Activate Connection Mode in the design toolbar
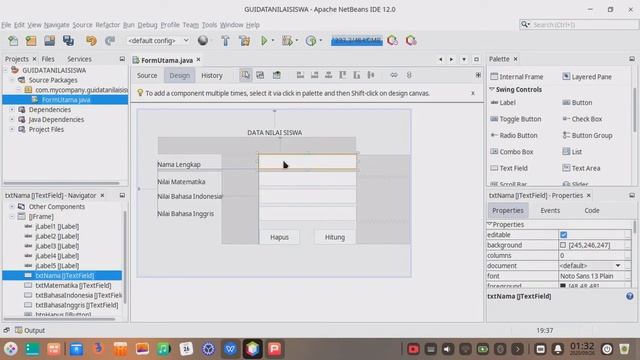The height and width of the screenshot is (360, 640). [260, 75]
